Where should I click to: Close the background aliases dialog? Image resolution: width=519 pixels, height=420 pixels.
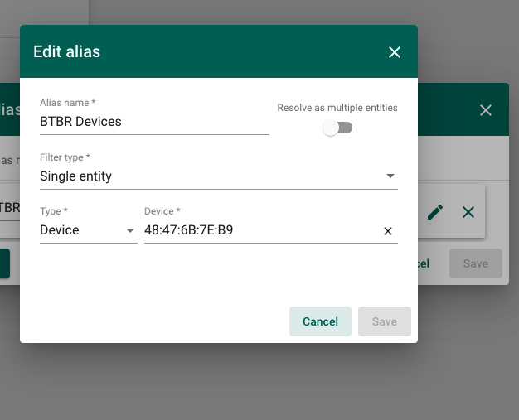[x=486, y=110]
